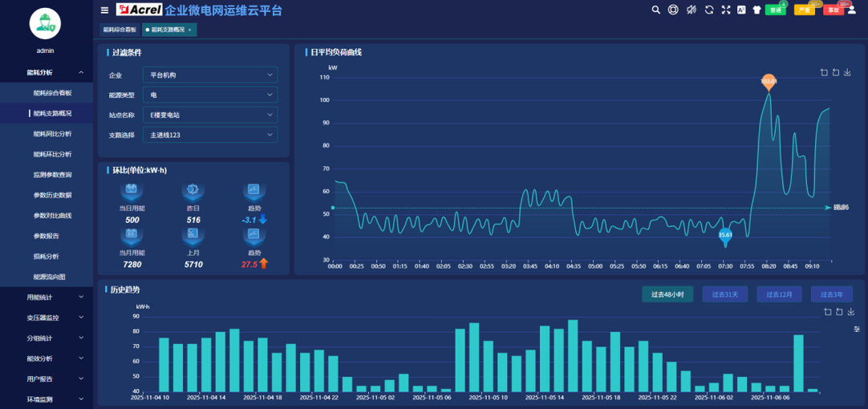Open the 支路选择 dropdown showing 主进线123
The image size is (868, 409).
[x=210, y=135]
